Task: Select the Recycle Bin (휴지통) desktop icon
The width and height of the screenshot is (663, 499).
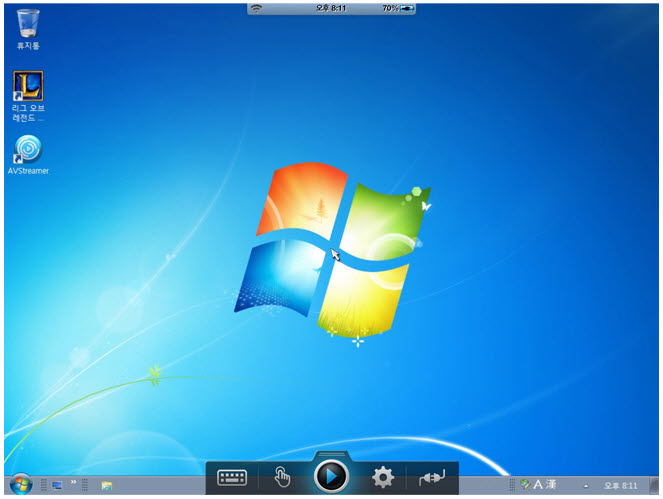Action: pyautogui.click(x=28, y=29)
